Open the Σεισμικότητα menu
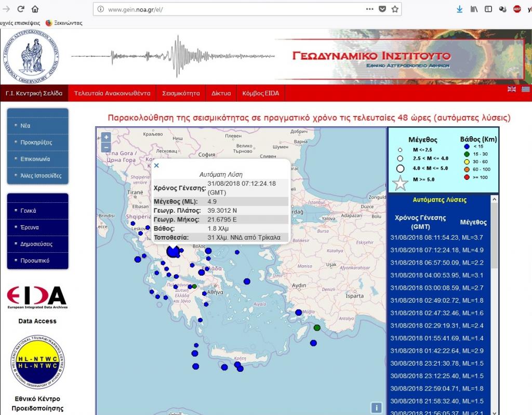Screen dimensions: 532x415 pyautogui.click(x=181, y=94)
